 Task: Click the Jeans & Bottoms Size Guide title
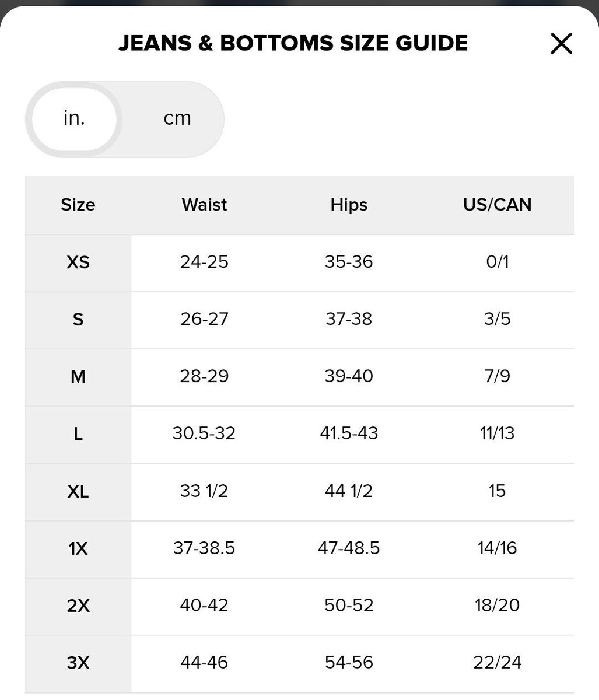point(293,43)
